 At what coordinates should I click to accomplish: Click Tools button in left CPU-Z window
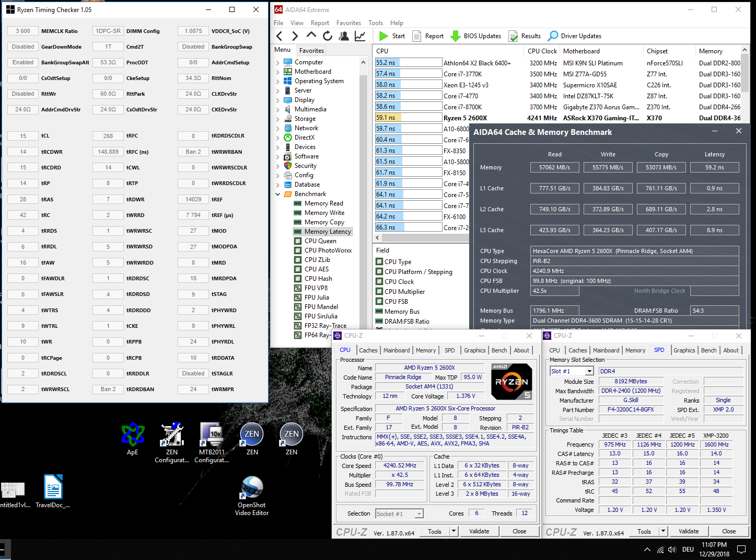click(x=435, y=531)
